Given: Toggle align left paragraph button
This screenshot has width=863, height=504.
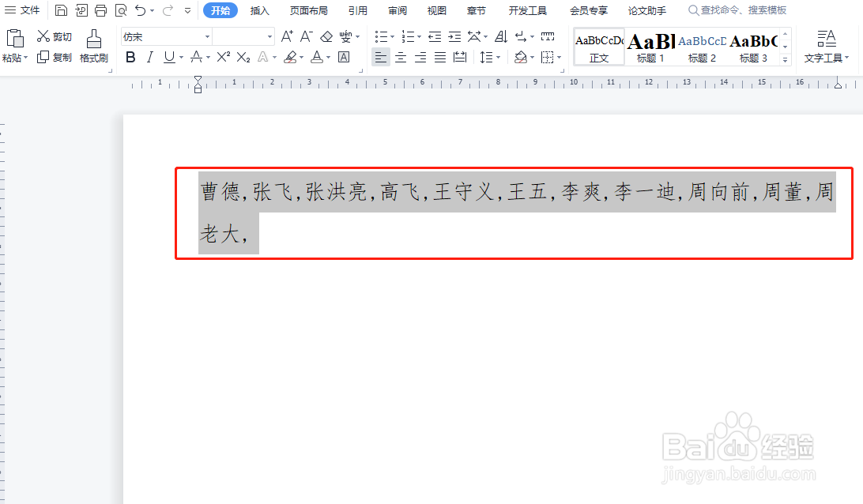Looking at the screenshot, I should 381,57.
